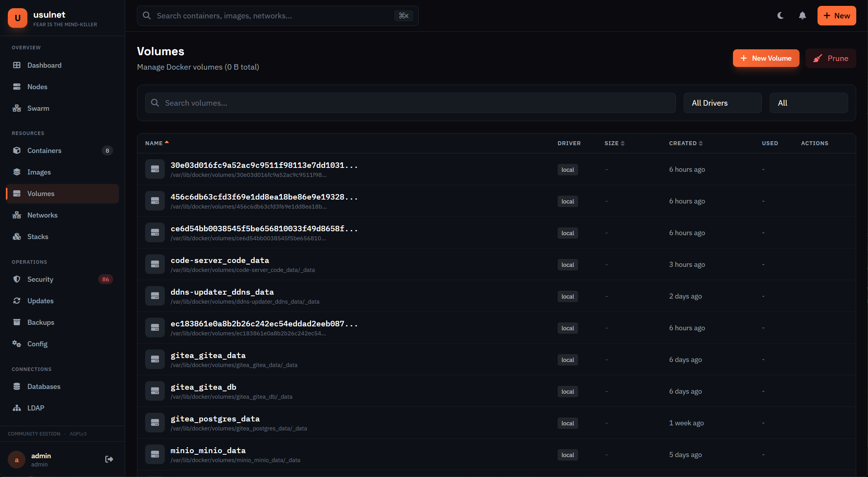Prune unused volumes with Prune button
The width and height of the screenshot is (868, 477).
pyautogui.click(x=830, y=58)
